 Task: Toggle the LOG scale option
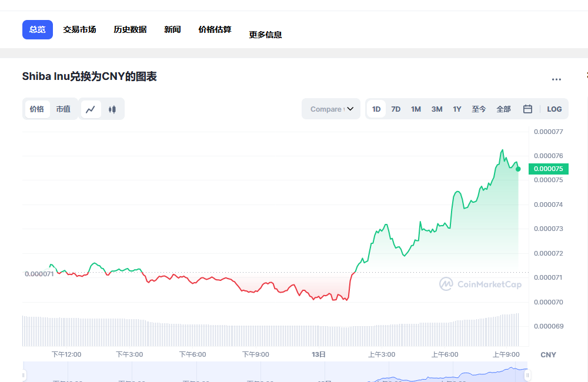pyautogui.click(x=553, y=109)
